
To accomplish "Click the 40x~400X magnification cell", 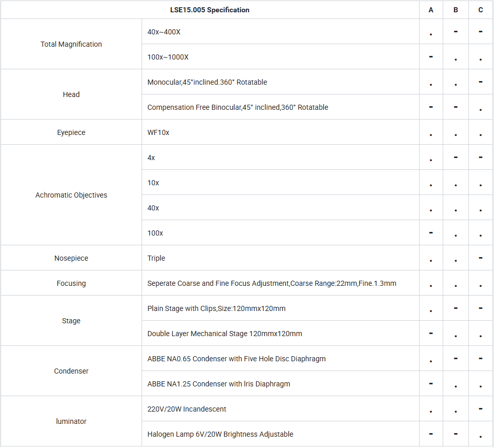I will click(281, 31).
